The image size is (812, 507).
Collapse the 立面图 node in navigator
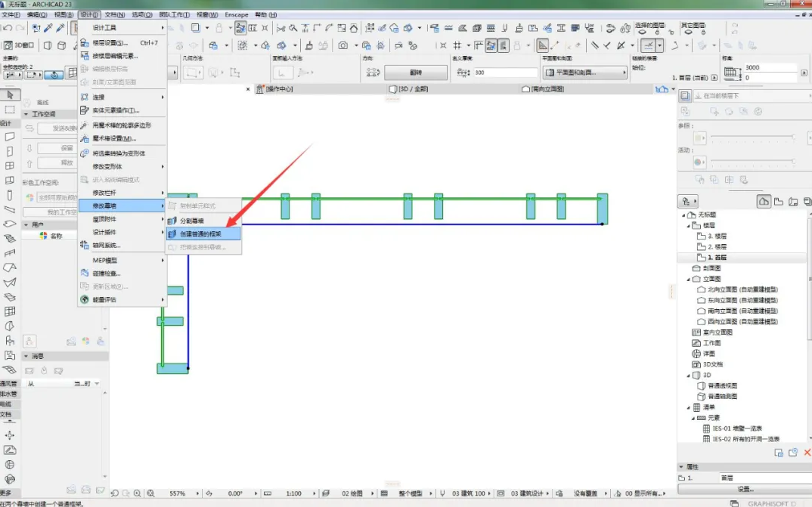689,279
